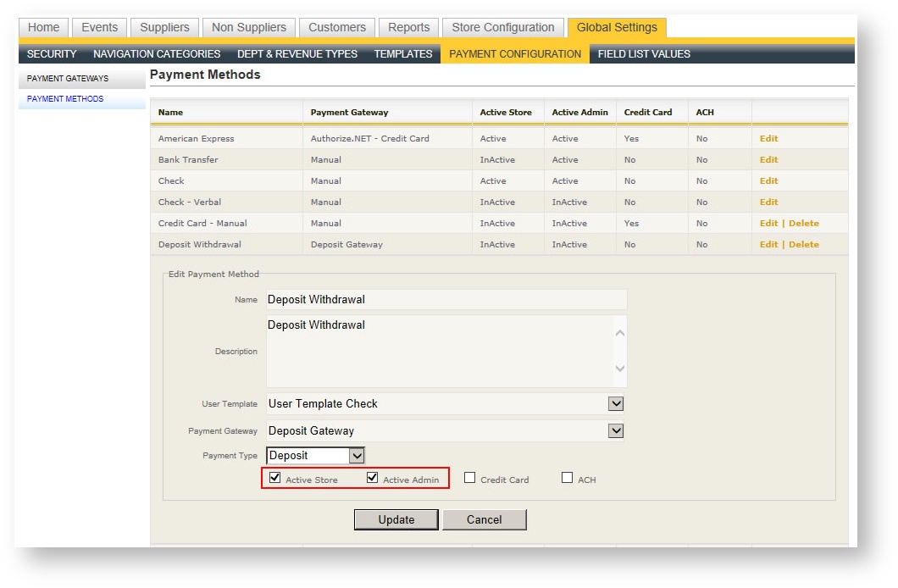Open the Events tab

click(x=99, y=27)
